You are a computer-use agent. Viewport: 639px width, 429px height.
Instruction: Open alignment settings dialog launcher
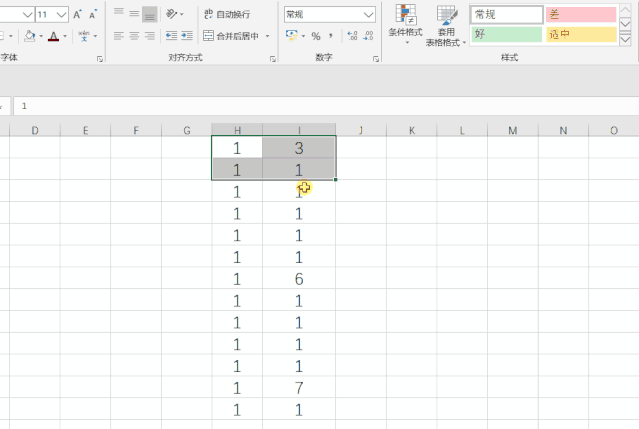click(x=273, y=59)
